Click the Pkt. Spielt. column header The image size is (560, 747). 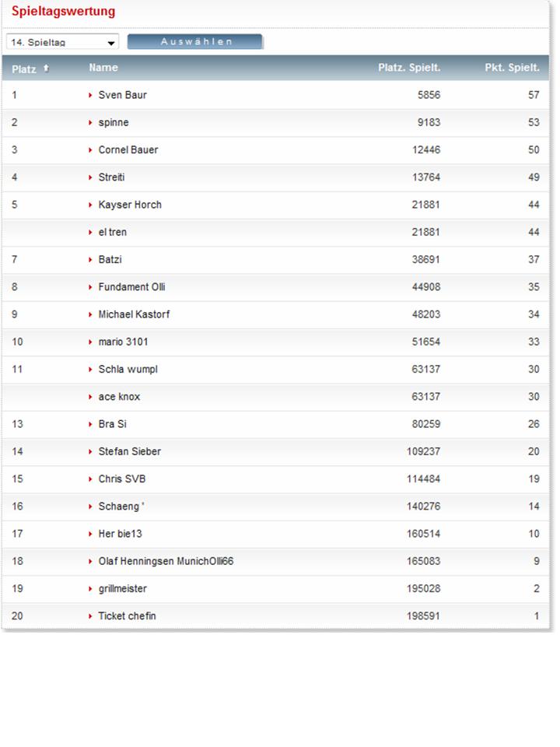point(512,68)
